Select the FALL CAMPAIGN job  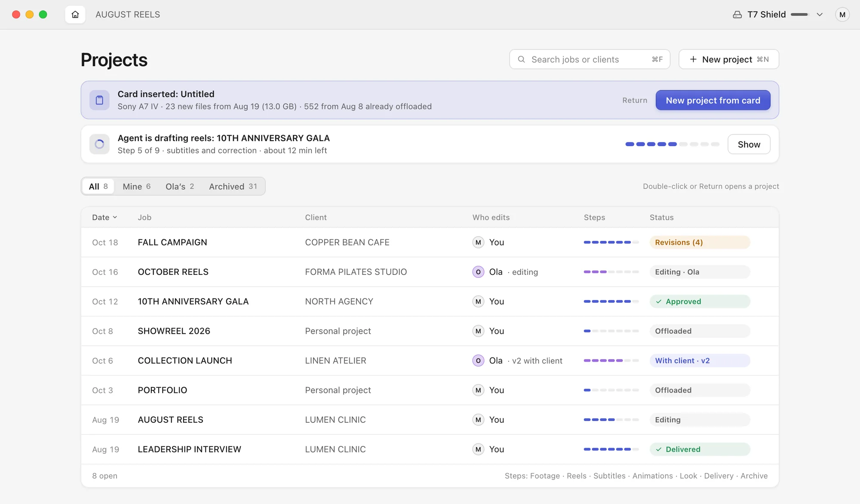point(172,242)
